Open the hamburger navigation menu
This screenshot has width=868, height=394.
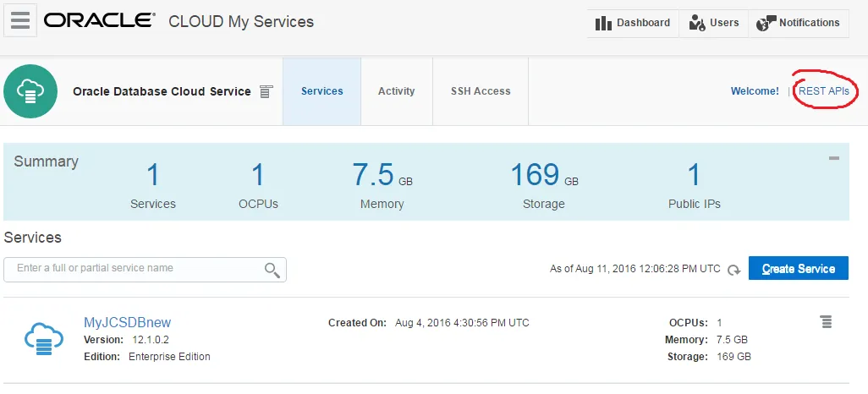(20, 21)
